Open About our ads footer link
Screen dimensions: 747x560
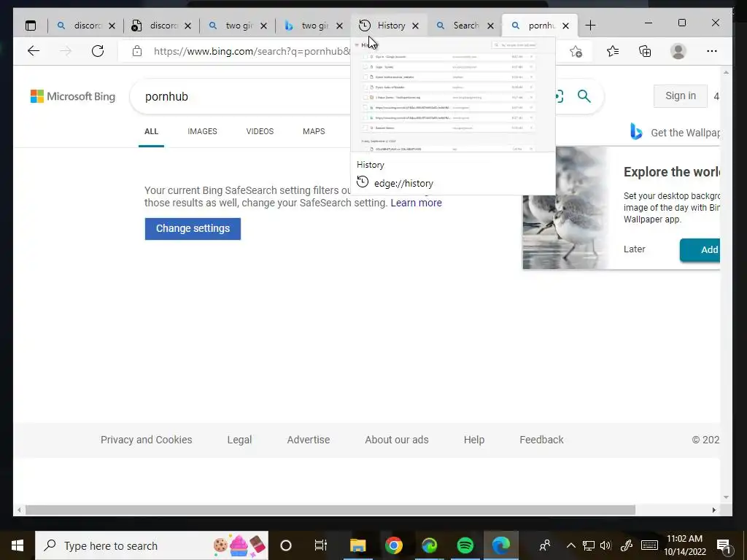point(396,440)
